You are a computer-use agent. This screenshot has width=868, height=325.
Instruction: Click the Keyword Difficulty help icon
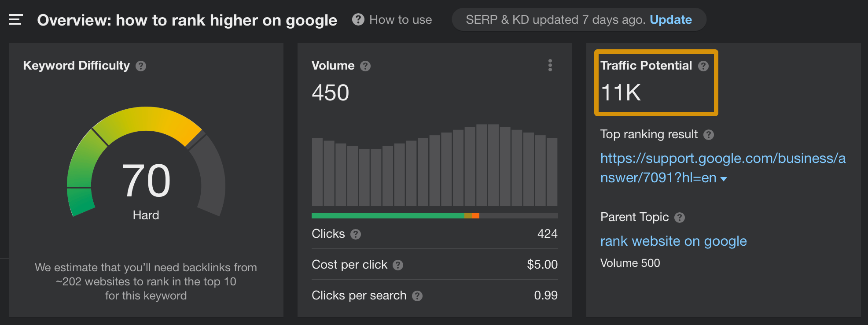click(141, 66)
